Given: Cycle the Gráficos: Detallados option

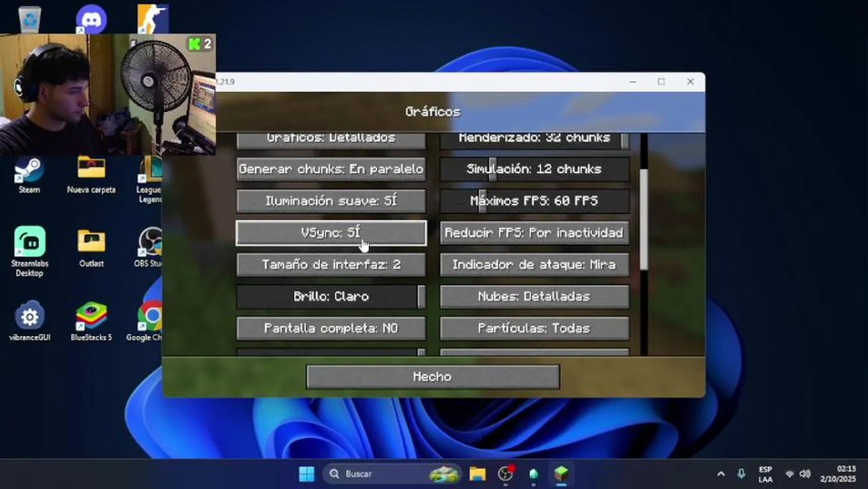Looking at the screenshot, I should click(331, 140).
